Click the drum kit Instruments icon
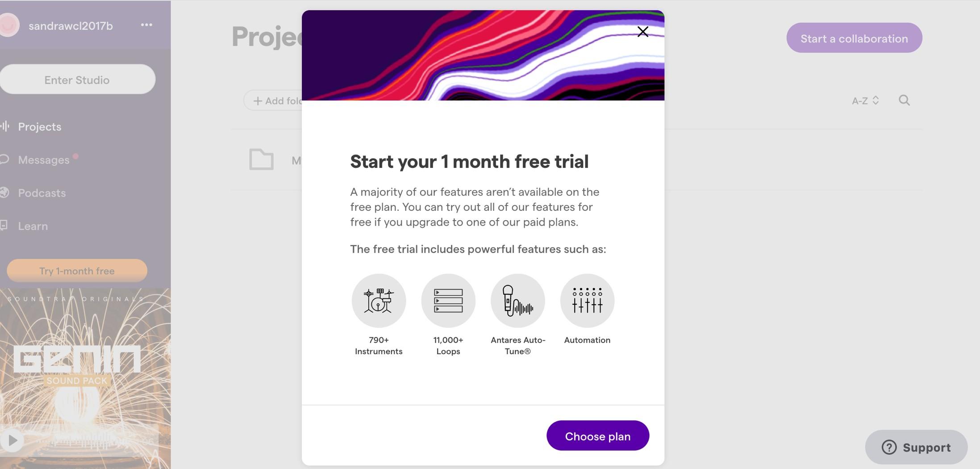Viewport: 980px width, 469px height. [379, 301]
